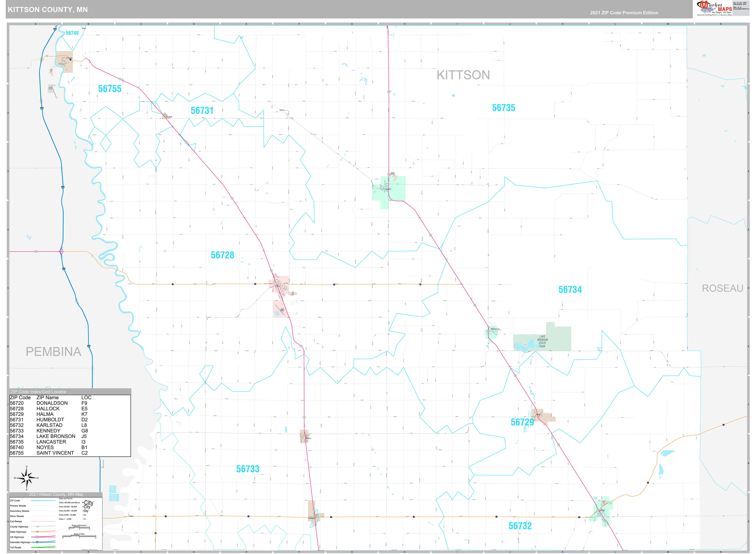Click the Scale in Kilometers bar
This screenshot has height=554, width=756.
pyautogui.click(x=79, y=528)
